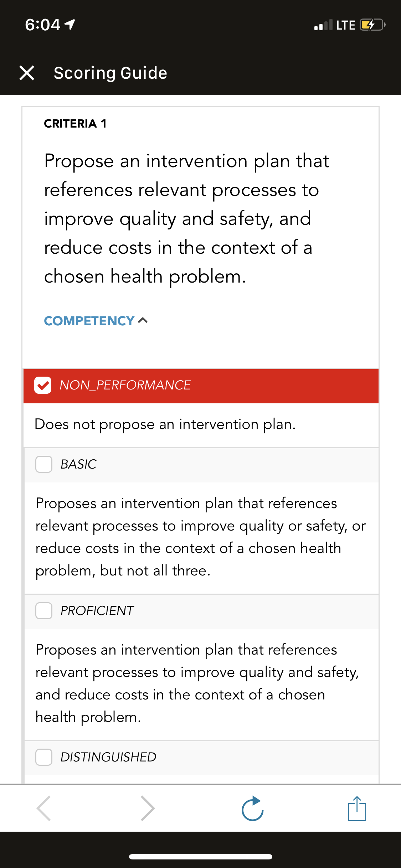Tap the cellular signal bars icon
Viewport: 401px width, 868px height.
click(x=323, y=25)
